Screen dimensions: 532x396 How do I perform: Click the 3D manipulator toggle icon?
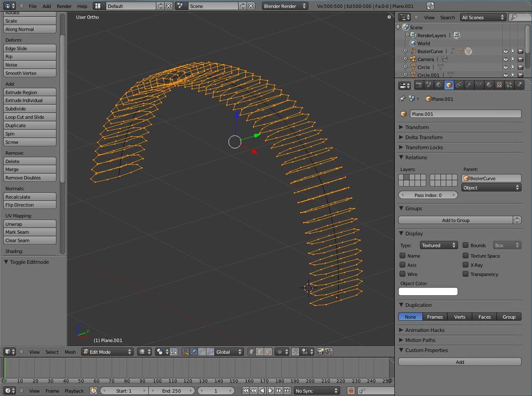185,352
